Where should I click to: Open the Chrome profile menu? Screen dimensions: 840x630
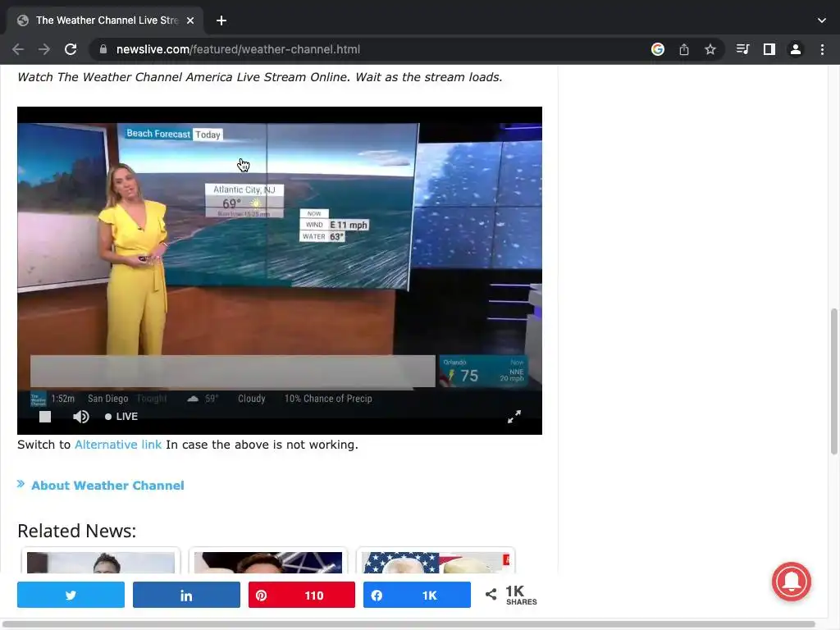pyautogui.click(x=796, y=49)
